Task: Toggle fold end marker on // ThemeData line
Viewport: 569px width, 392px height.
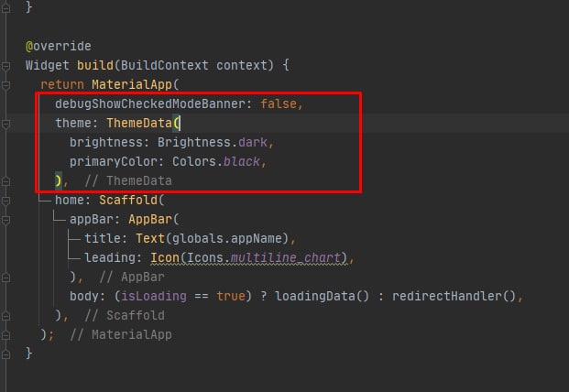Action: coord(5,181)
